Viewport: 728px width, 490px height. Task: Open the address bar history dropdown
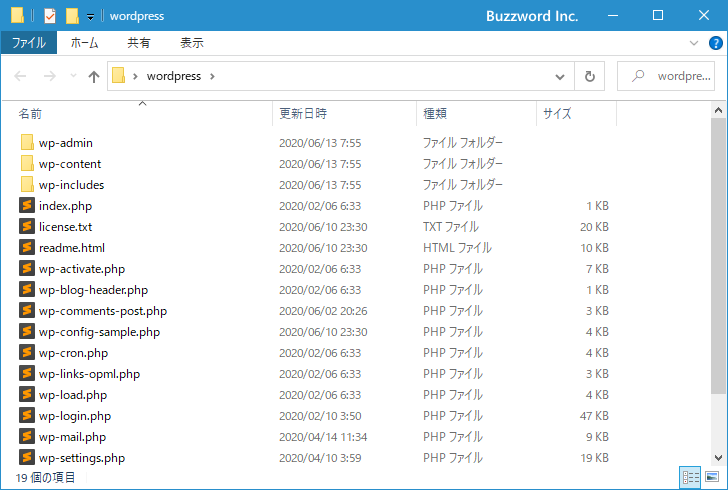click(560, 77)
